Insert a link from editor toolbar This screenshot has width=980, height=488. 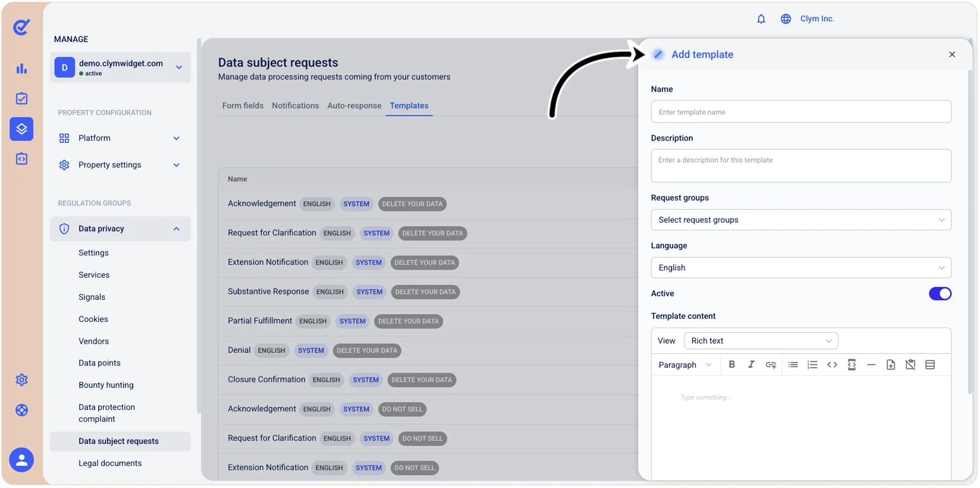[771, 364]
